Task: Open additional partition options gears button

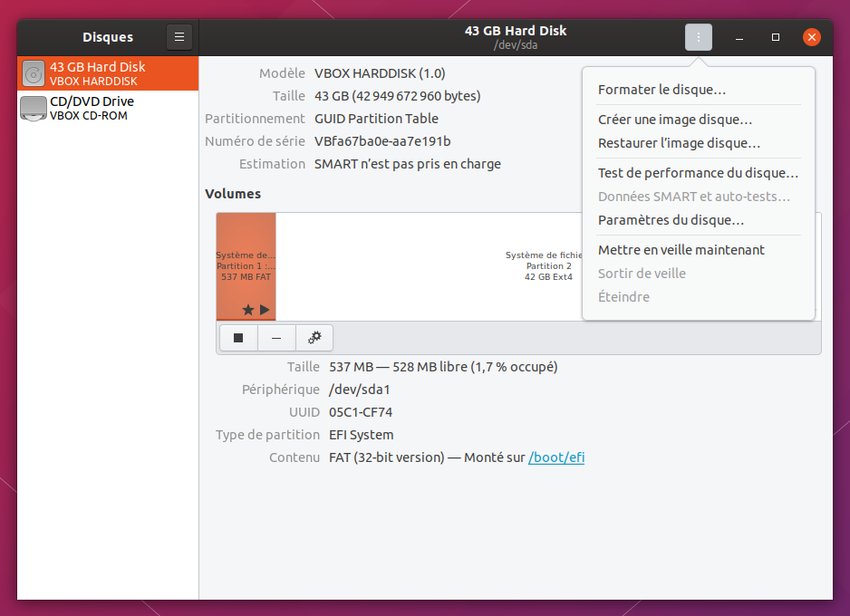Action: (x=314, y=338)
